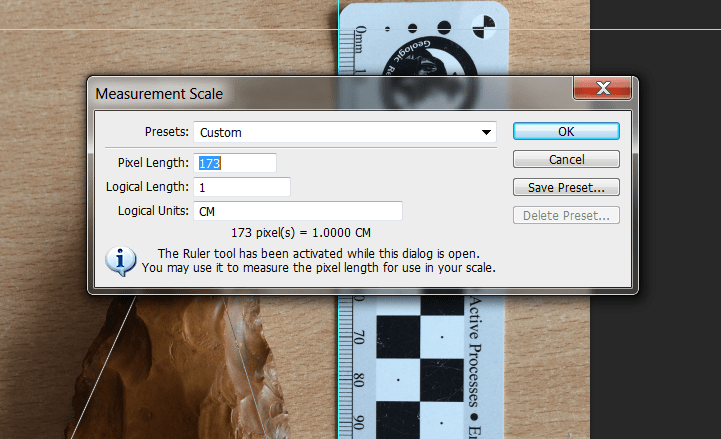Click the blue info icon in dialog
The width and height of the screenshot is (721, 439).
[x=121, y=261]
